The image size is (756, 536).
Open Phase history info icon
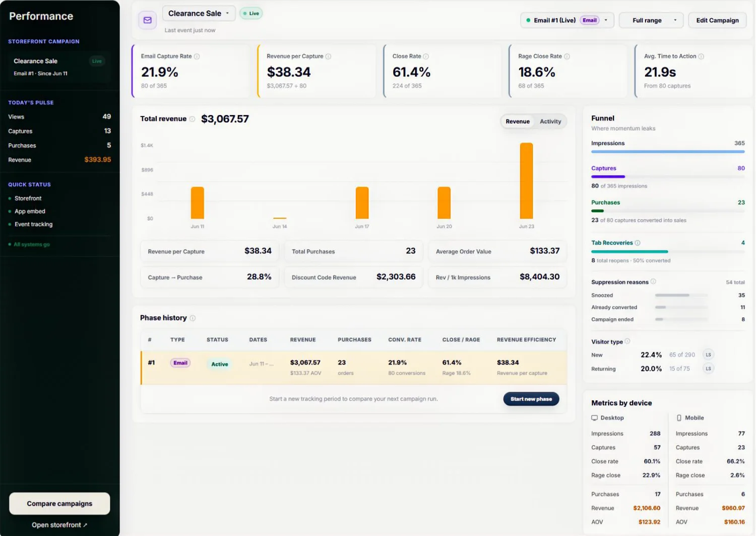[x=193, y=318]
